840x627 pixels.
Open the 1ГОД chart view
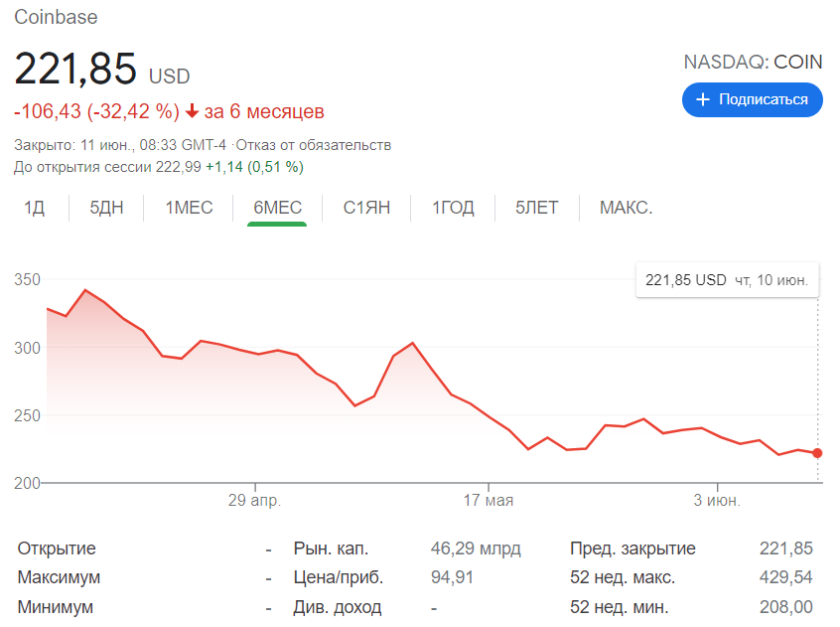[452, 208]
